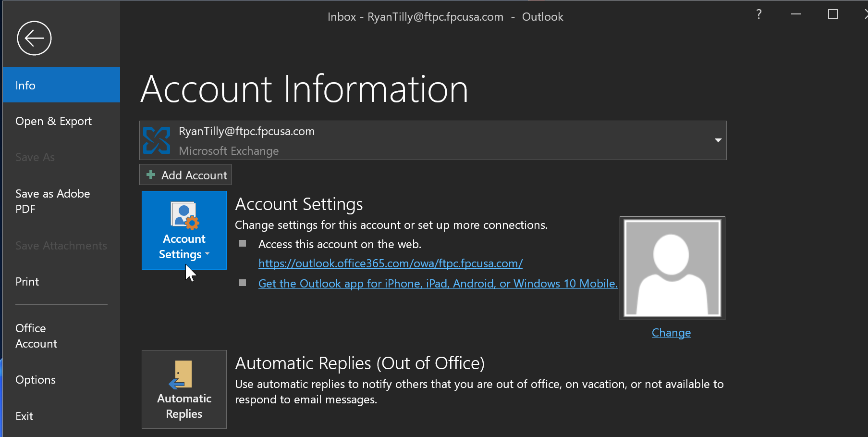
Task: Click the profile photo placeholder
Action: pos(672,268)
